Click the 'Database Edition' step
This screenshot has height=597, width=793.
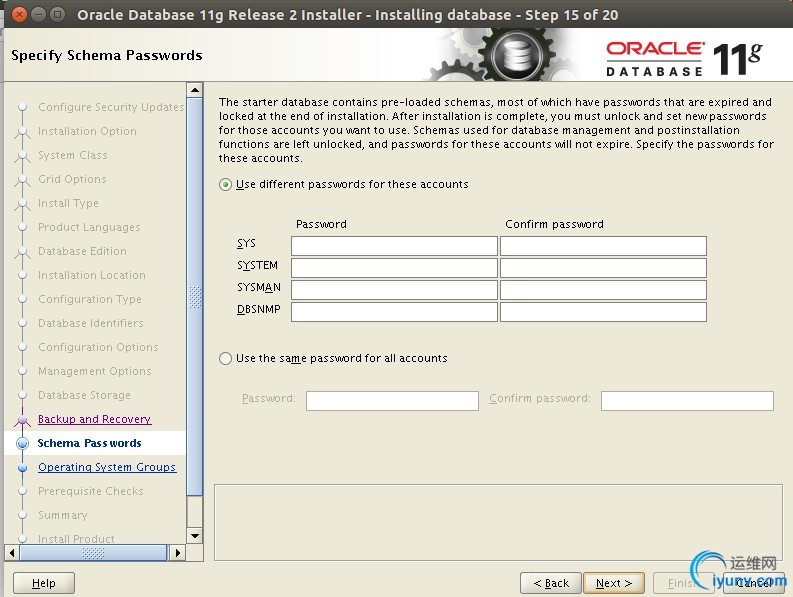click(x=82, y=251)
